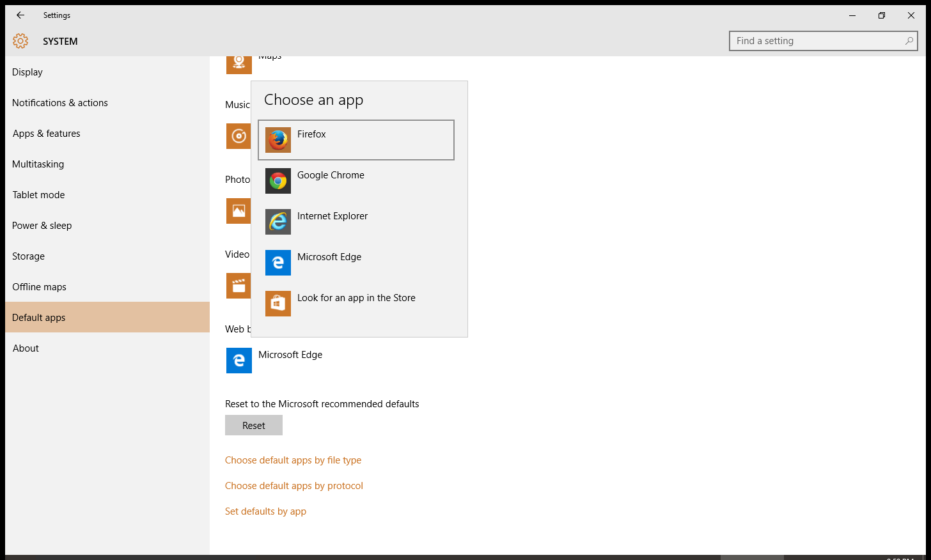The width and height of the screenshot is (931, 560).
Task: Open Choose default apps by protocol
Action: (x=294, y=486)
